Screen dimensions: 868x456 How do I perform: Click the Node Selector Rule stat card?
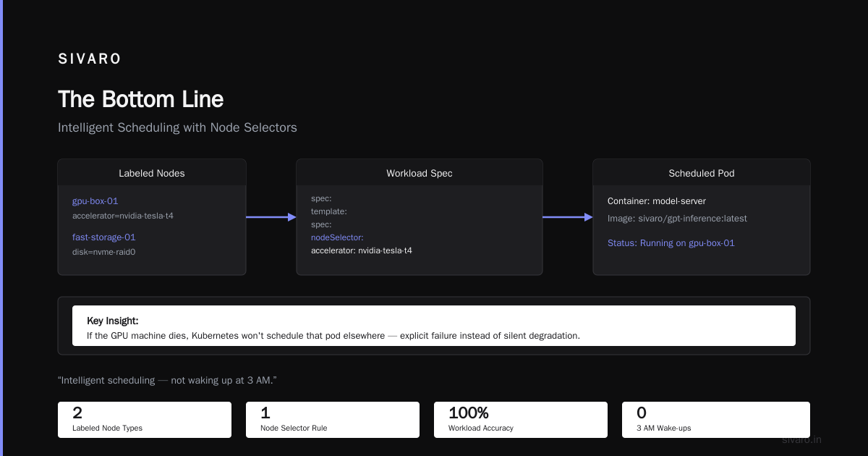coord(333,420)
